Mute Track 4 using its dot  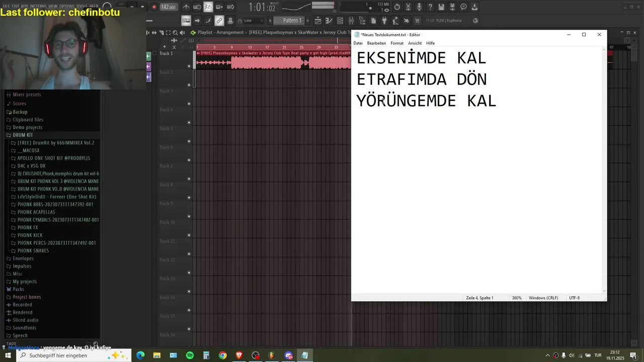(189, 122)
